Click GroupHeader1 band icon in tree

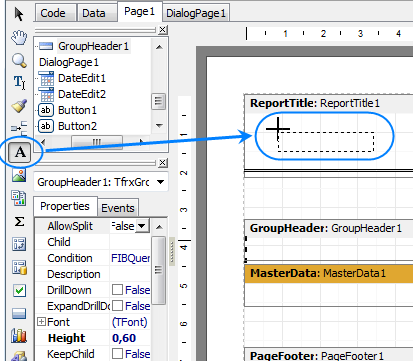click(46, 46)
